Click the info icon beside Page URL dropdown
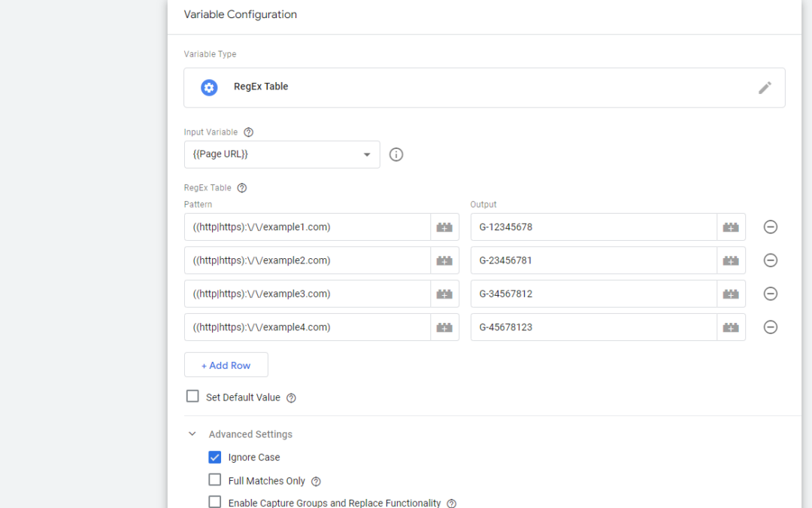 coord(396,154)
